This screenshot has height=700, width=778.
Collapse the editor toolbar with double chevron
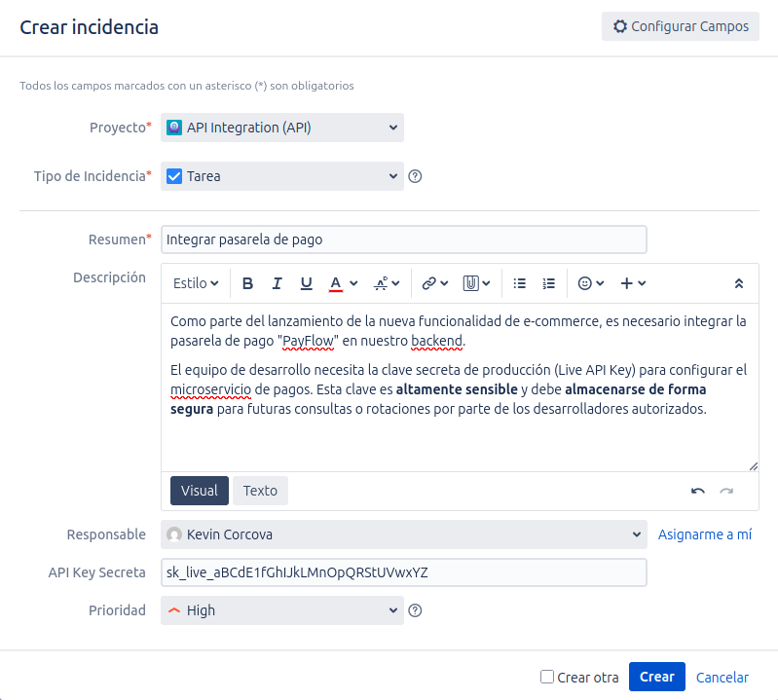(x=739, y=283)
